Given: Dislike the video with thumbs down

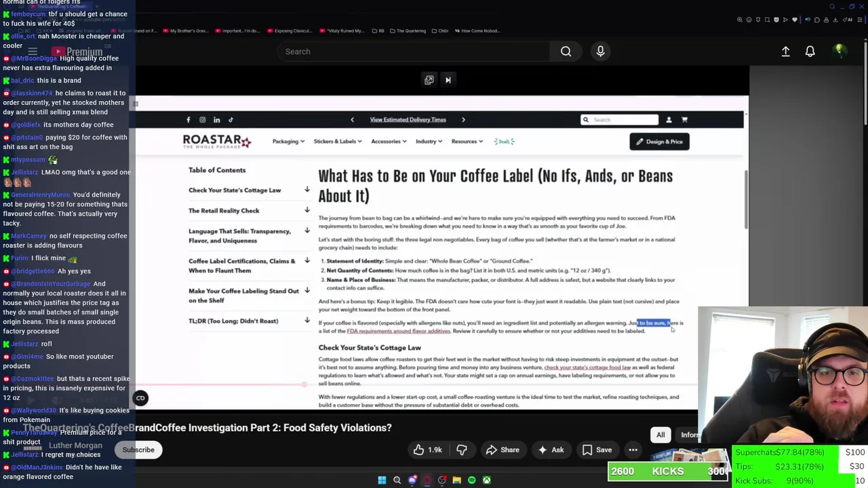Looking at the screenshot, I should pyautogui.click(x=462, y=450).
